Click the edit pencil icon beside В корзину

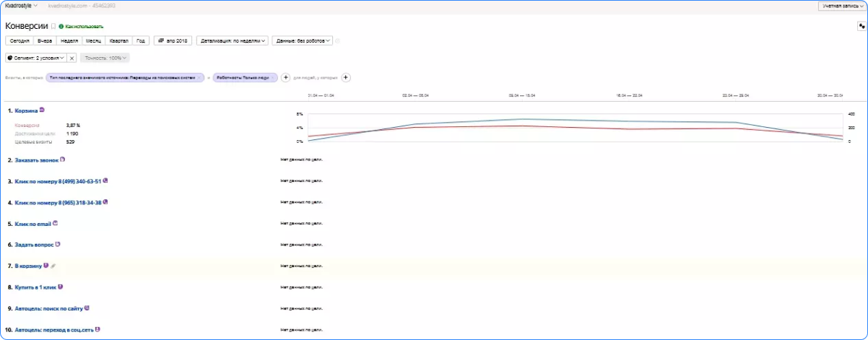(53, 266)
